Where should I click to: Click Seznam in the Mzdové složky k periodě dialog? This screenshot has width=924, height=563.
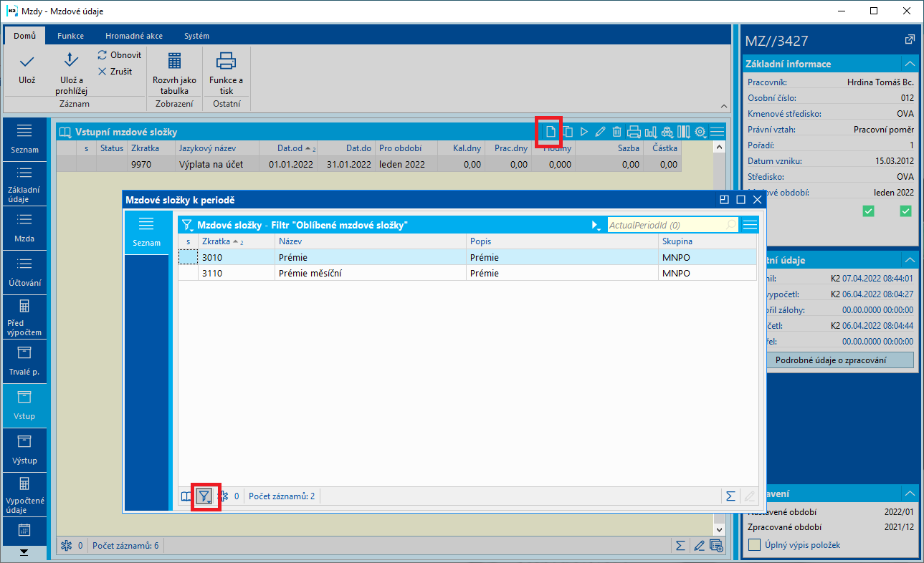coord(146,234)
